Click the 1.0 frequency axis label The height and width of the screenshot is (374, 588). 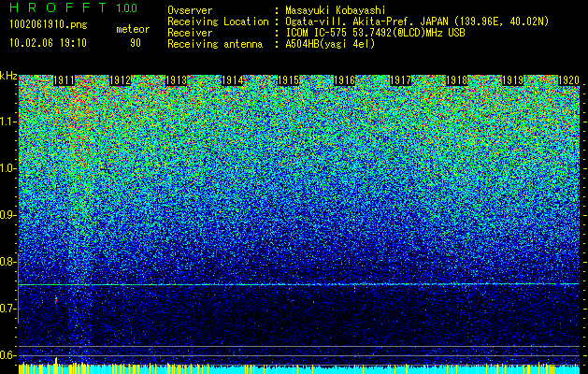[7, 168]
